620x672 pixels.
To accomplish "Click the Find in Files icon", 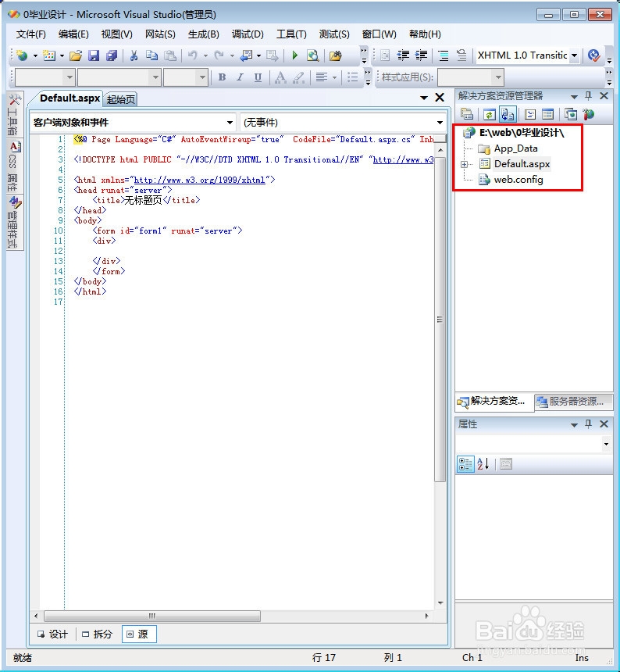I will (336, 55).
